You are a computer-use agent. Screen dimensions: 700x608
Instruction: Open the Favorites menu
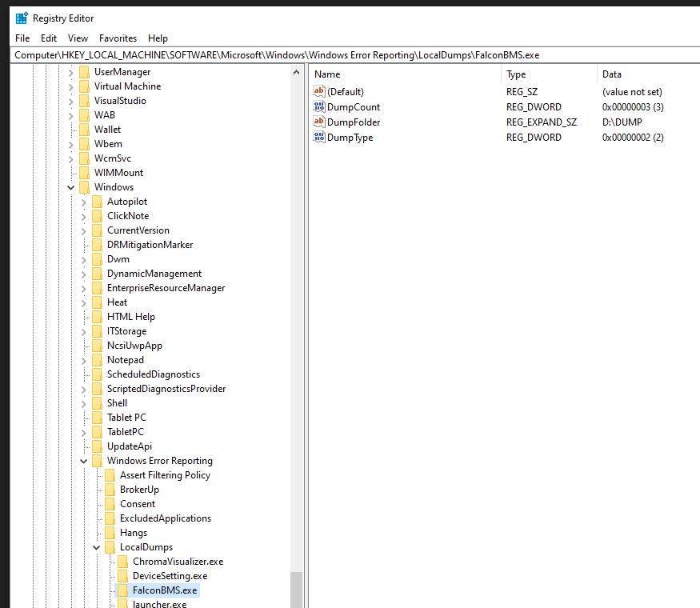(118, 38)
